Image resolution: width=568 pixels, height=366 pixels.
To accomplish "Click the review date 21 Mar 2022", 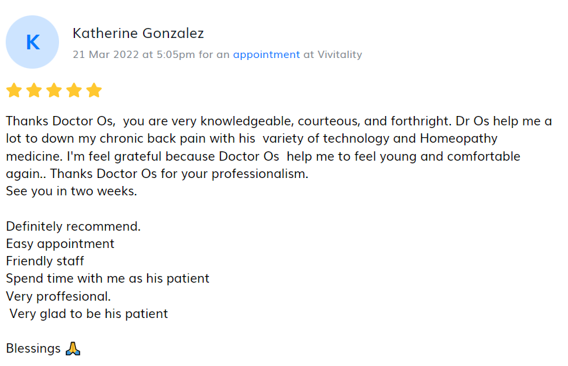I will coord(106,54).
